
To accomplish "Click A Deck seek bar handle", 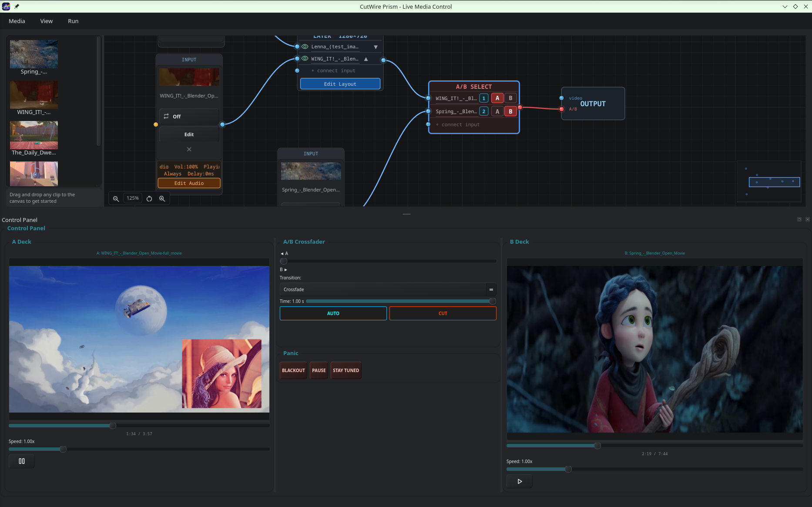I will click(113, 426).
